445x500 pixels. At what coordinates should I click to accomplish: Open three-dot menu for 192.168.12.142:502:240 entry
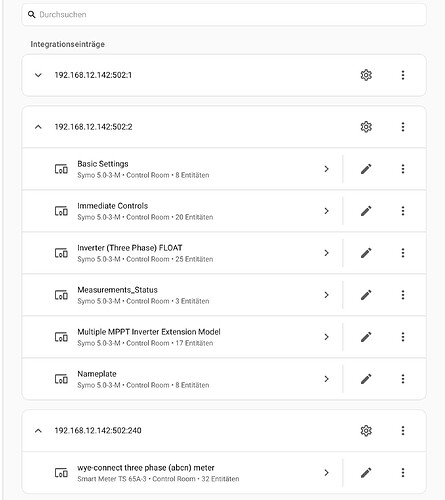(x=403, y=430)
